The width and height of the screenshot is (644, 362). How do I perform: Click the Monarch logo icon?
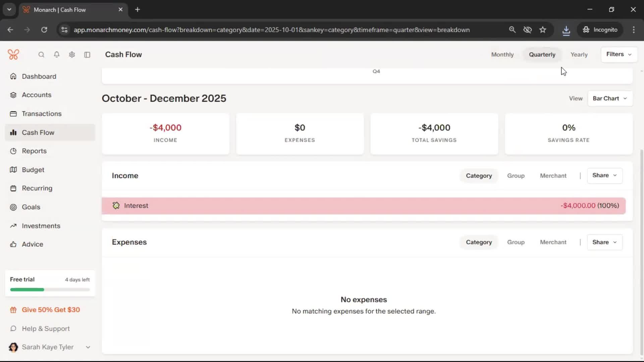tap(13, 54)
